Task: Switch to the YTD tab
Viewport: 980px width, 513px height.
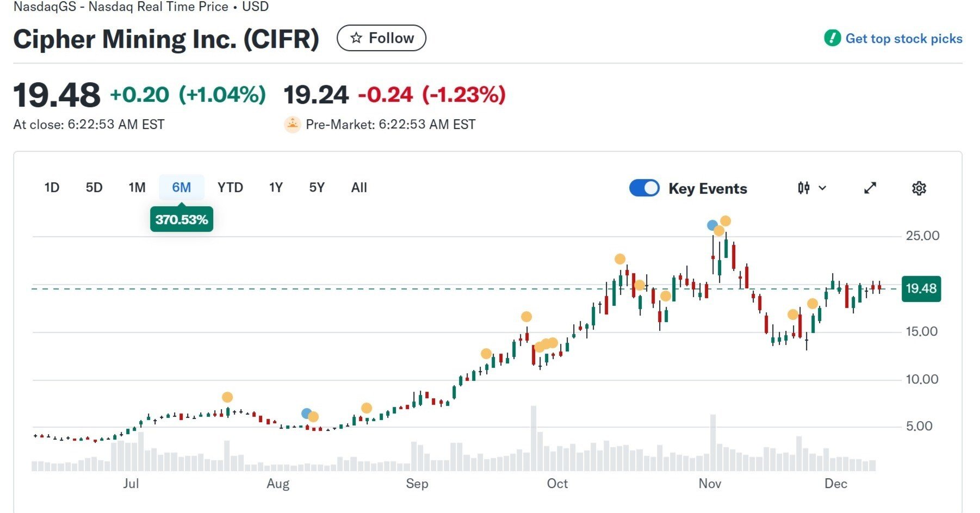Action: (x=231, y=187)
